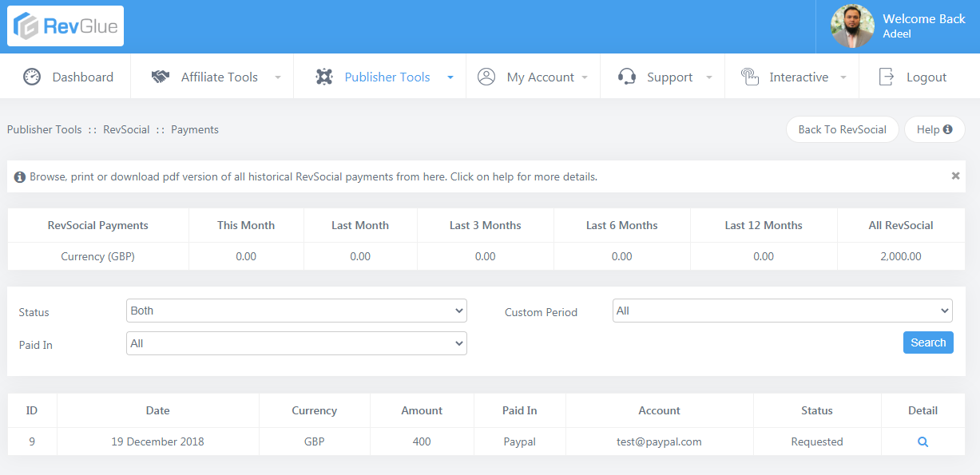Viewport: 980px width, 475px height.
Task: Click the RevGlue logo
Action: click(65, 26)
